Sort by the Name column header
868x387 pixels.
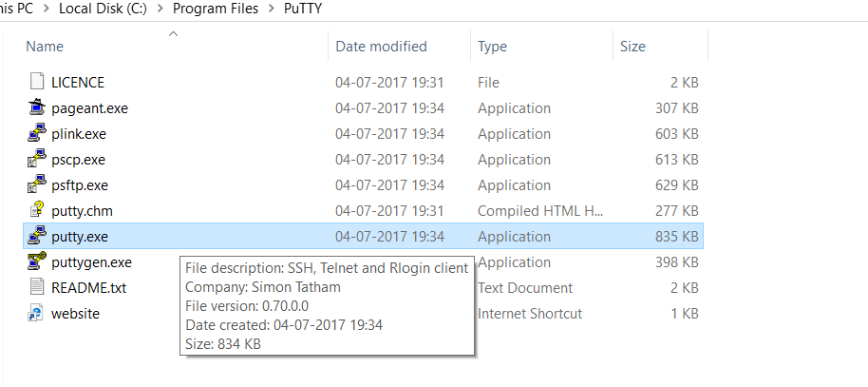click(45, 46)
